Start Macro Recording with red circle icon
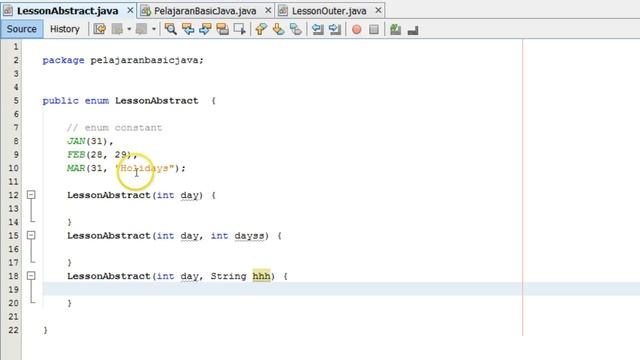 point(356,29)
